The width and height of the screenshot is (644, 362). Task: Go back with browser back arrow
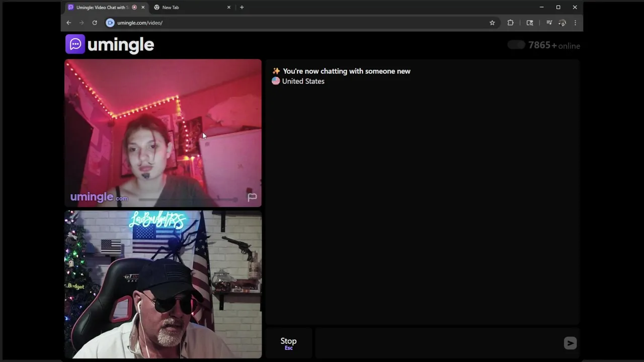(69, 23)
